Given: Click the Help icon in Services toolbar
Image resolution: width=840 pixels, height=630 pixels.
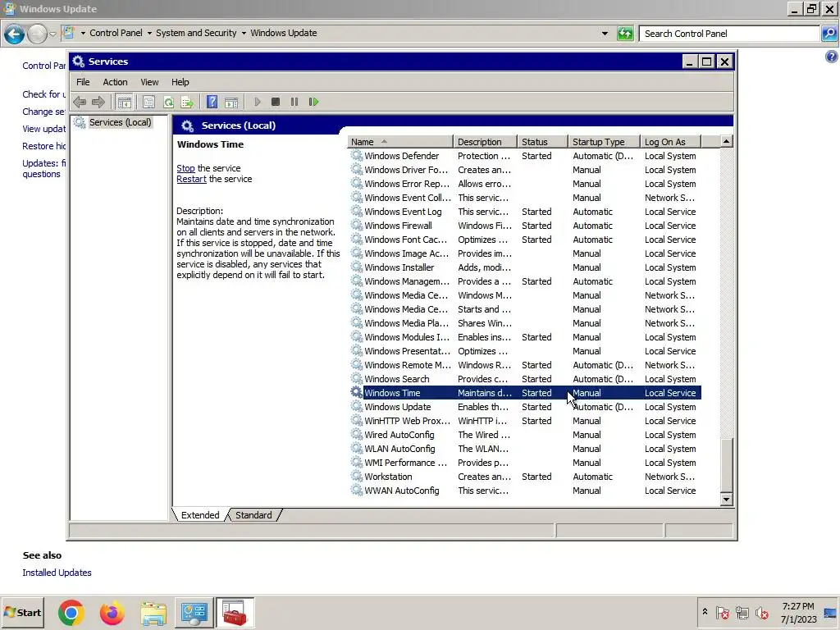Looking at the screenshot, I should coord(212,102).
